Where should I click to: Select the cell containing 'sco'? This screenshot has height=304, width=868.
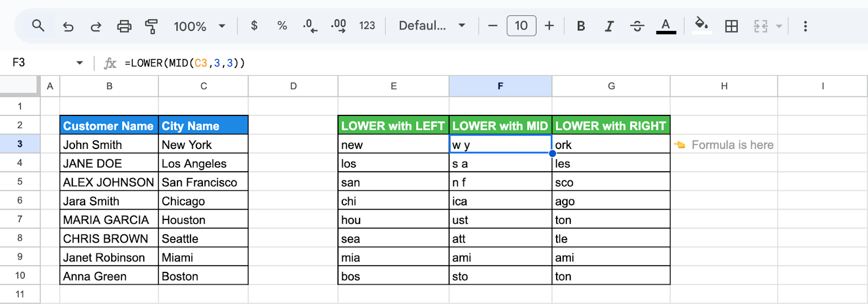(x=611, y=182)
